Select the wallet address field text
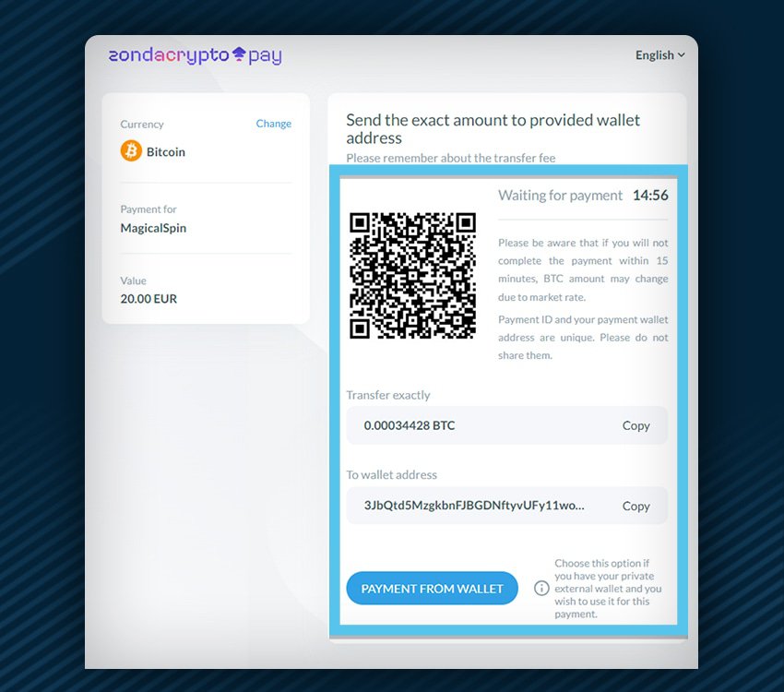The height and width of the screenshot is (692, 784). point(474,506)
